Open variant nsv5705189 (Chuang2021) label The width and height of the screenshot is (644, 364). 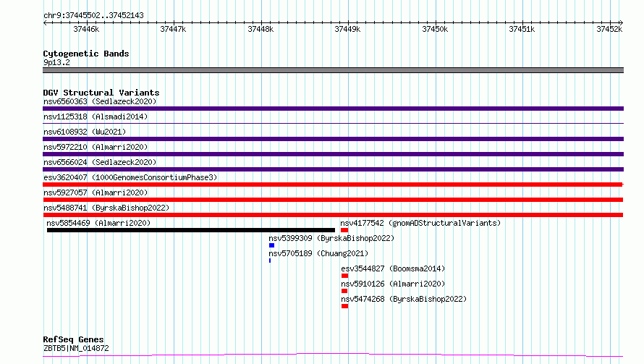coord(318,253)
